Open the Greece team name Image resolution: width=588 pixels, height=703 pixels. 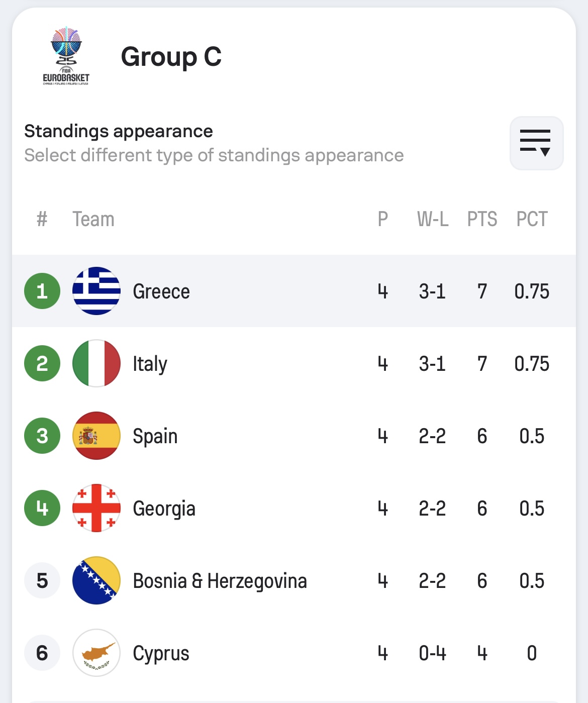coord(161,291)
